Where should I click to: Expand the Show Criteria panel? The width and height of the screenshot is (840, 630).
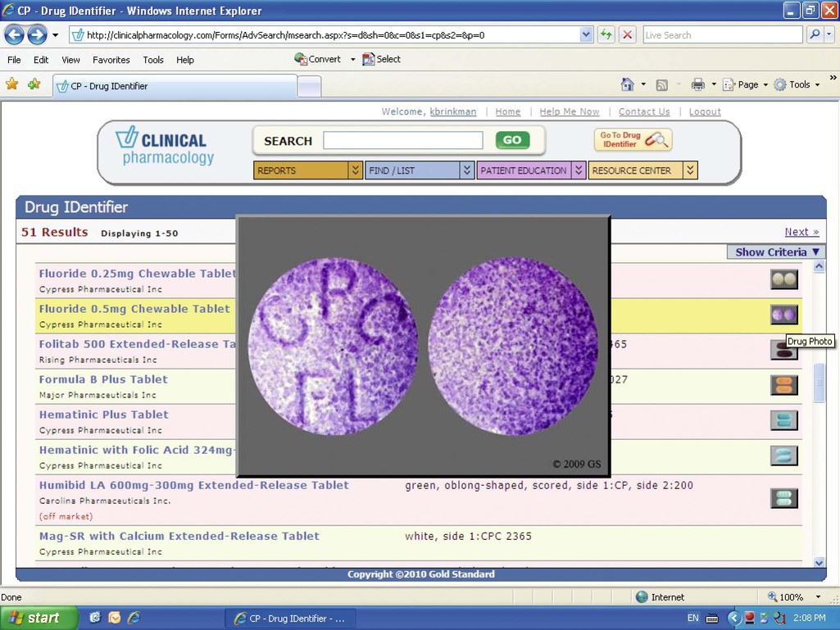coord(776,252)
